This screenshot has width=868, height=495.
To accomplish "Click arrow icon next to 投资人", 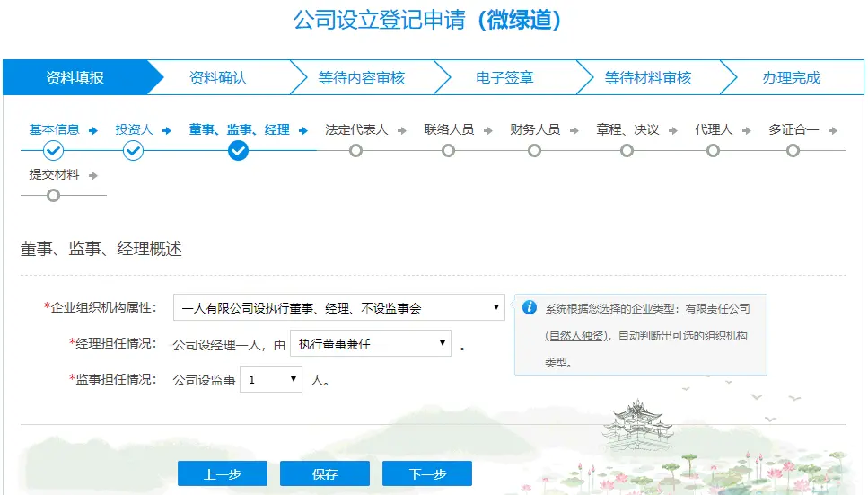I will pos(167,130).
